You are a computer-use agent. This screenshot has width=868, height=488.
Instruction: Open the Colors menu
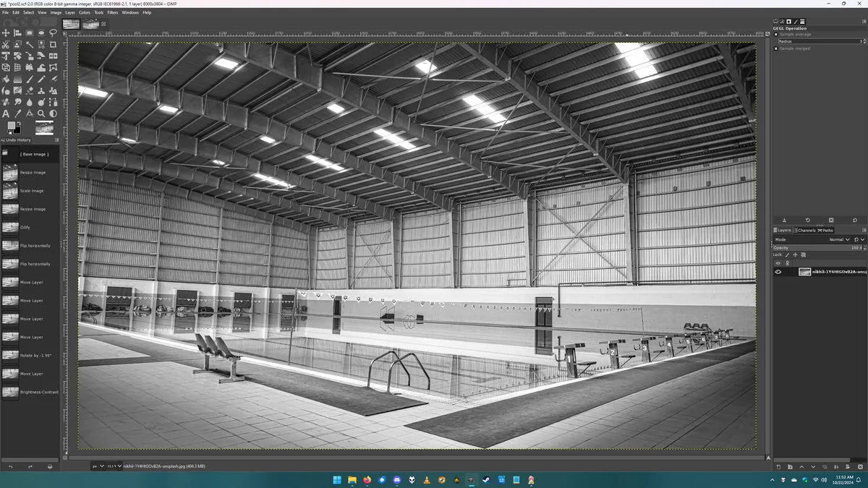[85, 12]
